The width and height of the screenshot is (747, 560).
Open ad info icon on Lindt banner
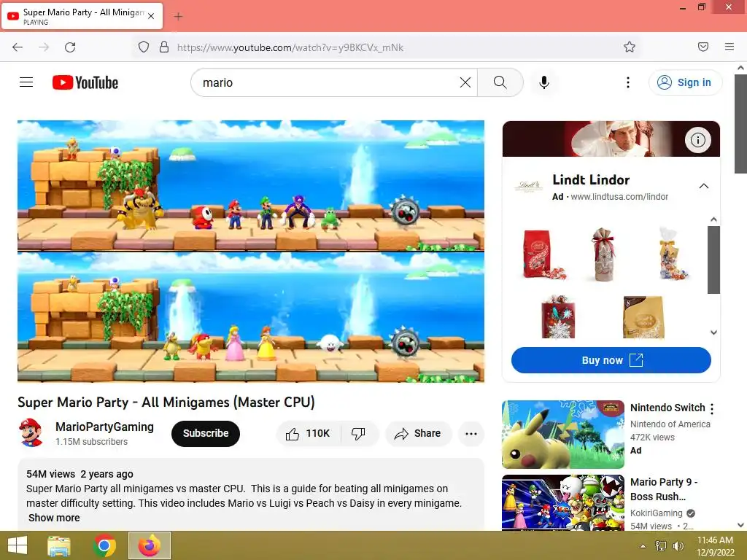[698, 140]
